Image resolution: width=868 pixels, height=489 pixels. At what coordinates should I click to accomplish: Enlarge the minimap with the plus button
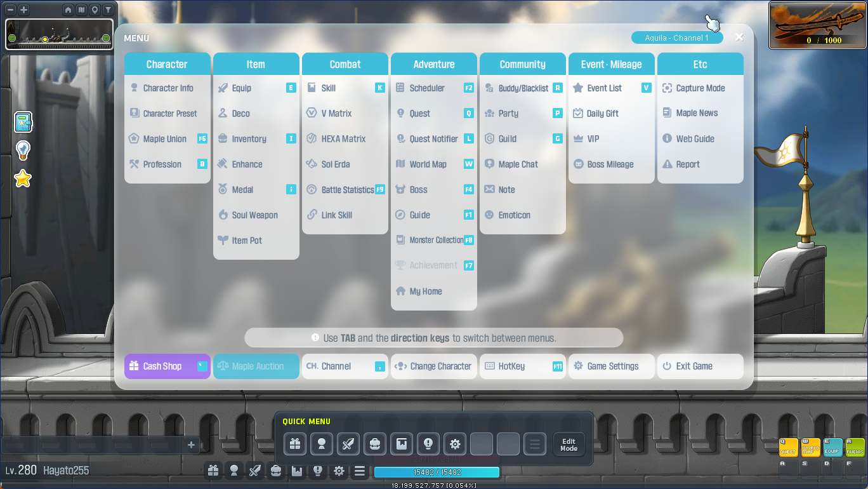point(23,10)
